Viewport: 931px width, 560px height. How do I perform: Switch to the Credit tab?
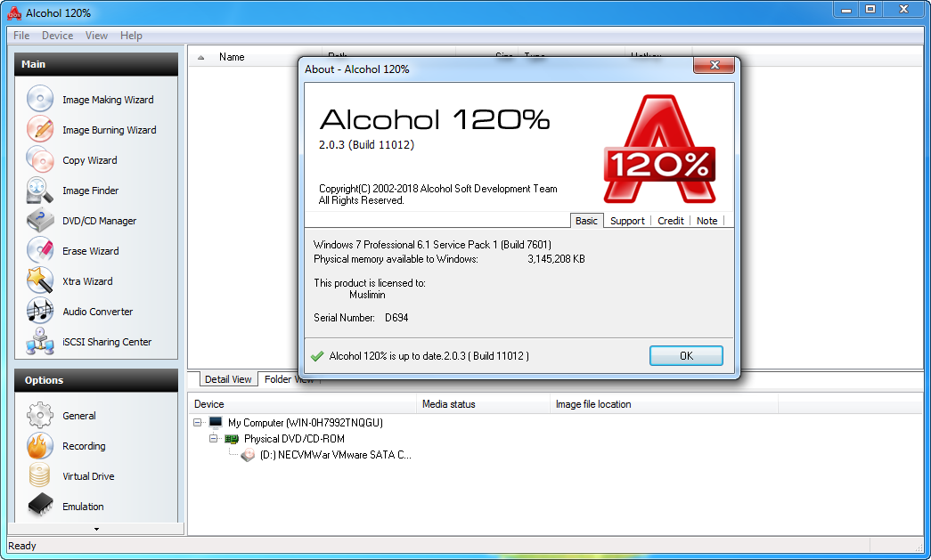[x=671, y=221]
